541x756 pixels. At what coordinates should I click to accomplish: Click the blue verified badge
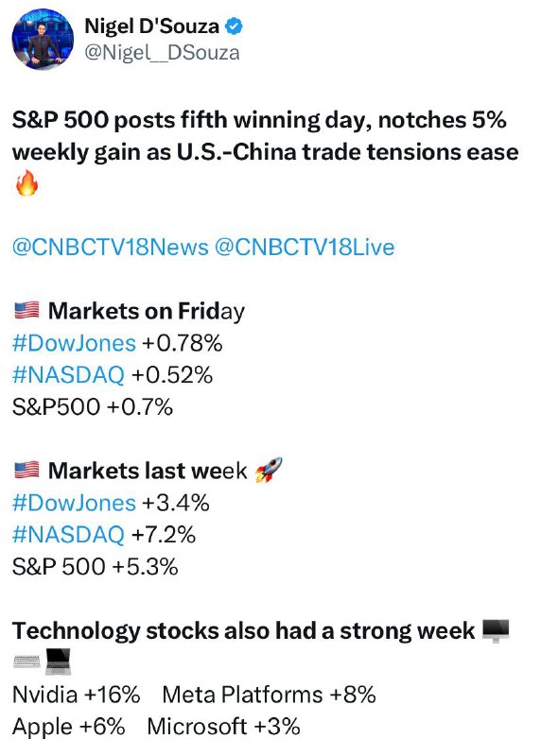(235, 26)
